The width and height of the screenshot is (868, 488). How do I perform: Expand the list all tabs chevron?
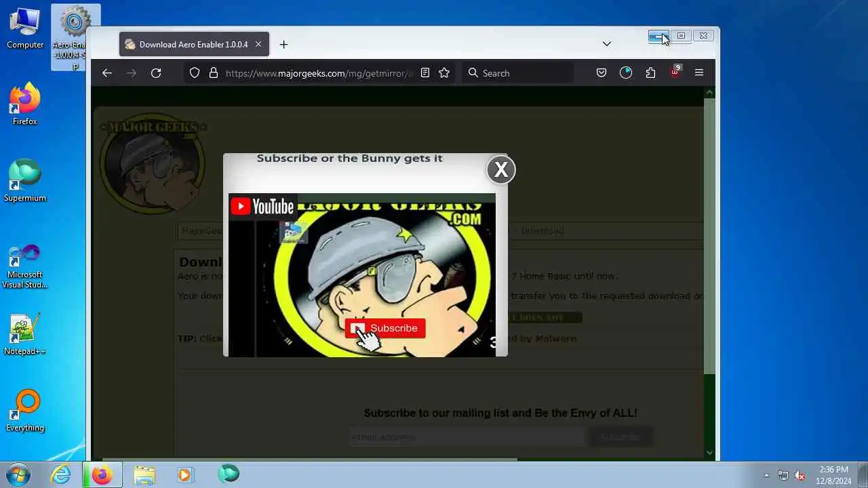(607, 44)
